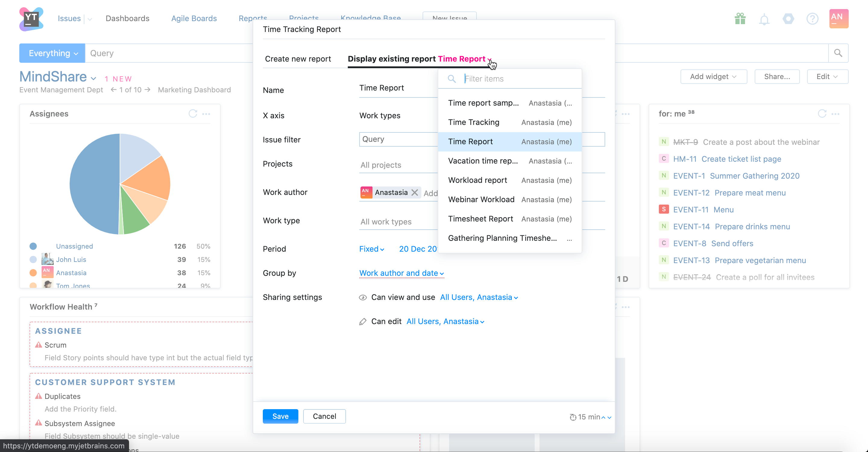
Task: Click the Cancel button
Action: [324, 416]
